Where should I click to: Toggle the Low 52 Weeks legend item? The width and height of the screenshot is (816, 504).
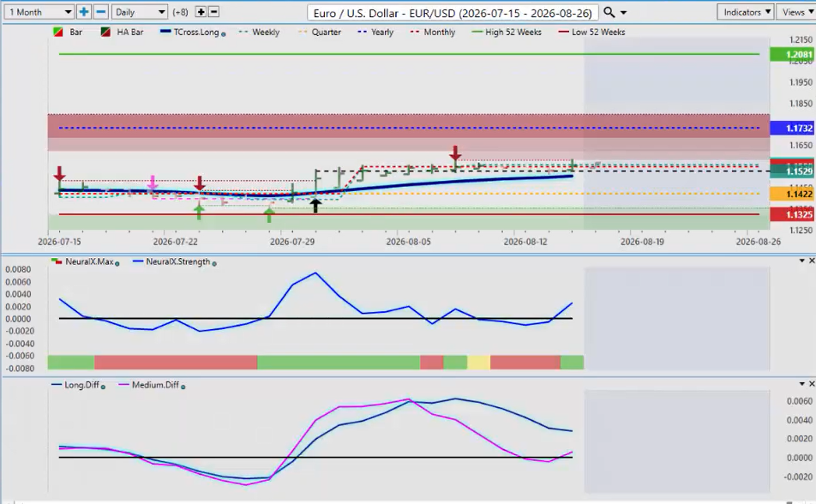coord(591,33)
